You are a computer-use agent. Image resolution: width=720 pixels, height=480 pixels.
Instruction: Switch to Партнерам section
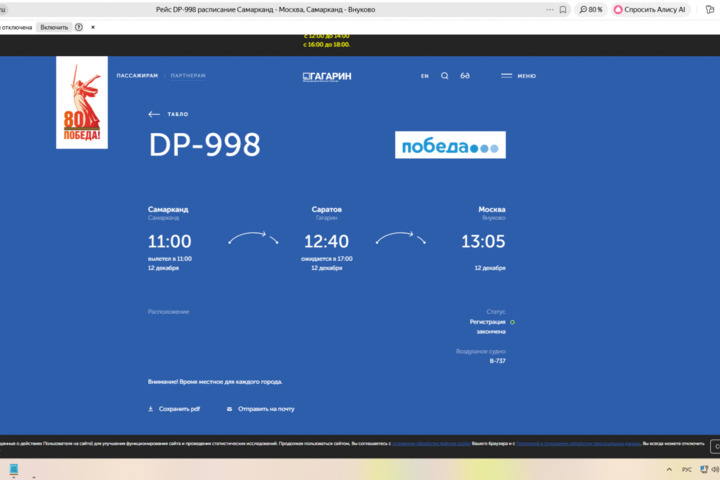point(188,76)
